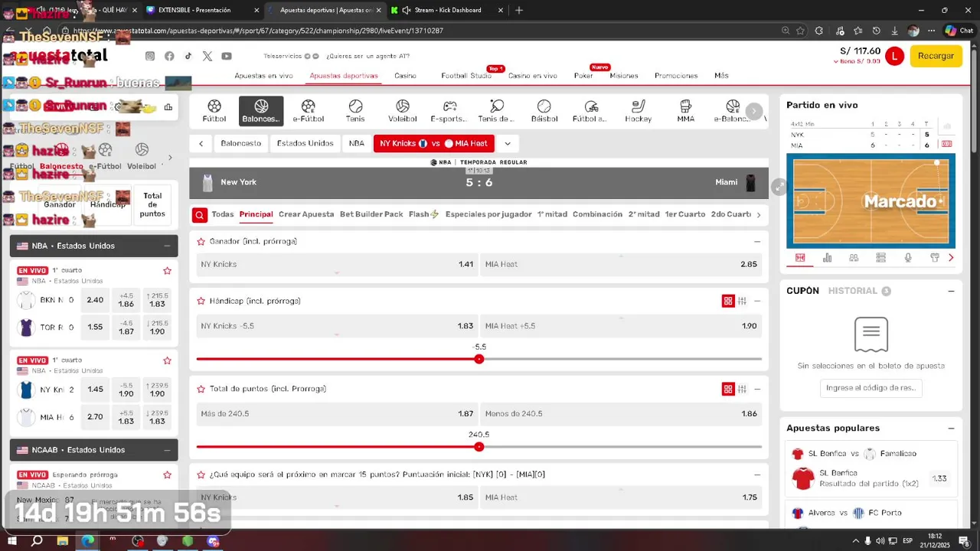The width and height of the screenshot is (980, 551).
Task: Favorite New Mexico NCAAB match star
Action: tap(167, 475)
